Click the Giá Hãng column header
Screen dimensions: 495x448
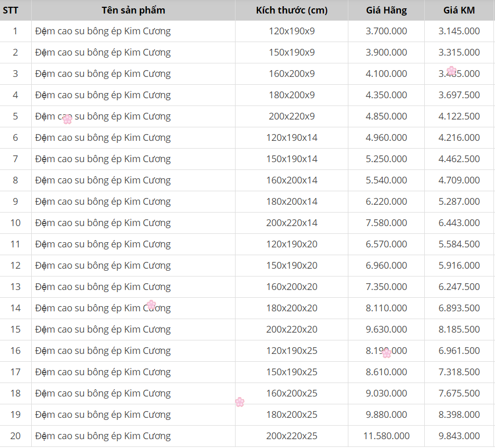pyautogui.click(x=386, y=10)
